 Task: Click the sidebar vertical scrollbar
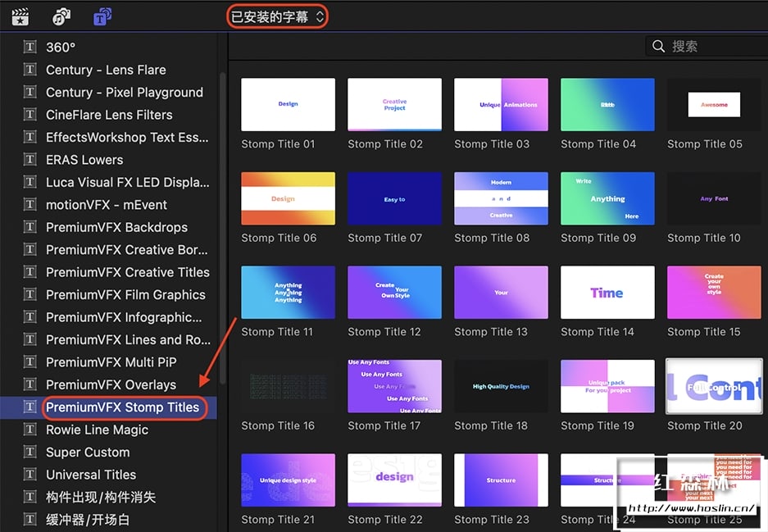point(222,228)
